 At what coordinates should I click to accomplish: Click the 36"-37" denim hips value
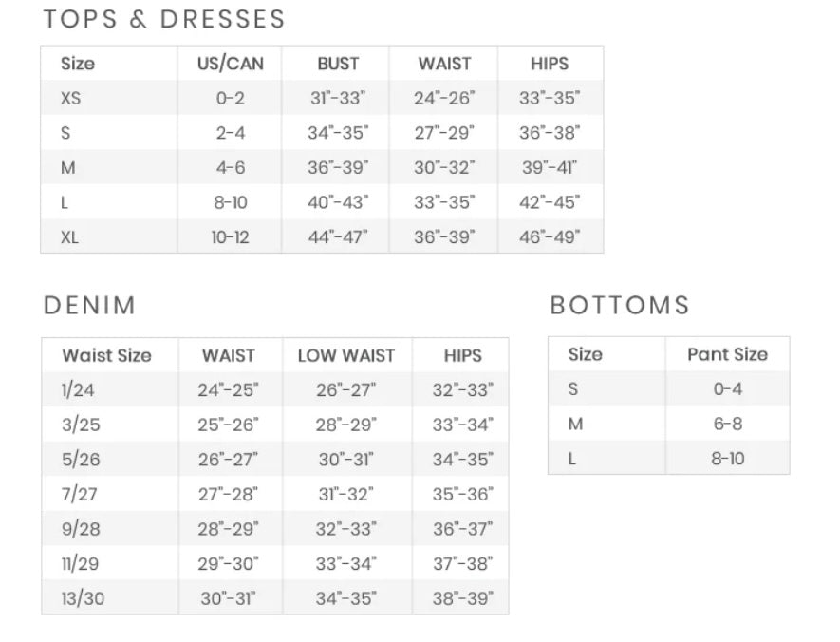pos(463,529)
